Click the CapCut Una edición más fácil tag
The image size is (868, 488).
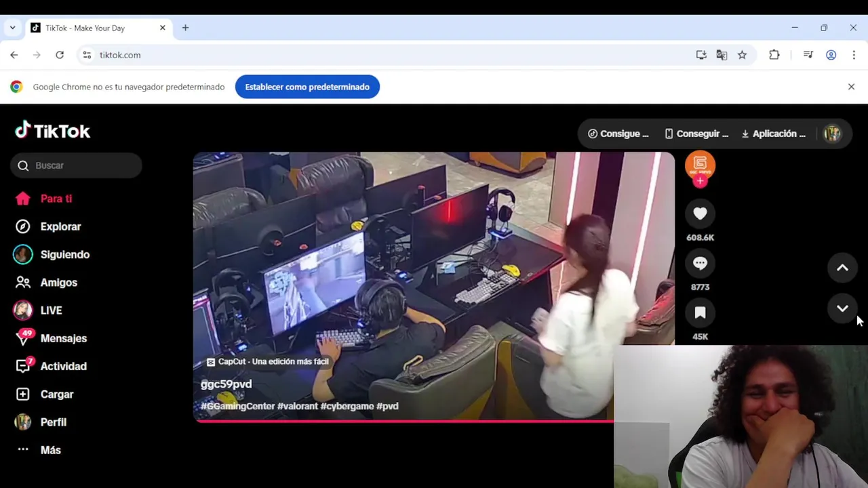(x=267, y=362)
